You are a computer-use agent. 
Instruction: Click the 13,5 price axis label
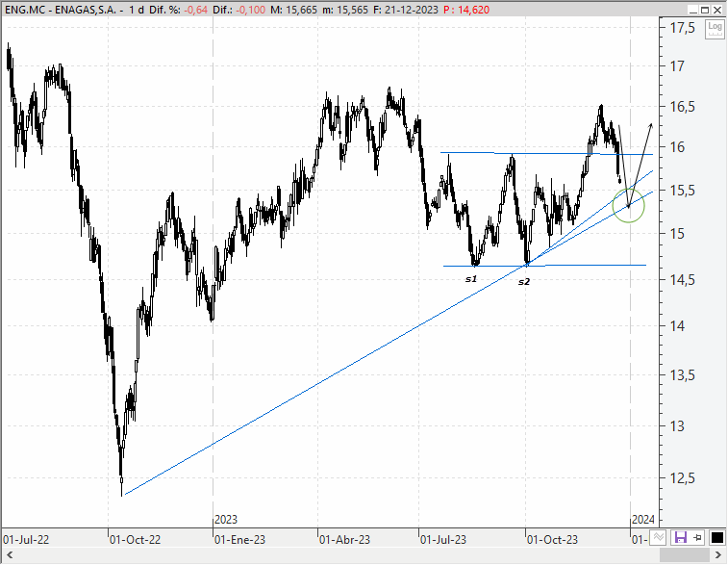pyautogui.click(x=682, y=375)
